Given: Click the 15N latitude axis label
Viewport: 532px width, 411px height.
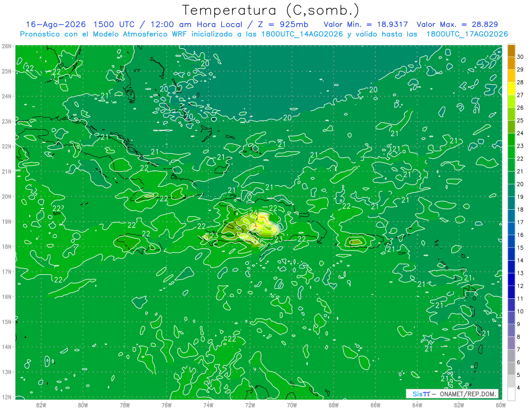Looking at the screenshot, I should coord(7,322).
